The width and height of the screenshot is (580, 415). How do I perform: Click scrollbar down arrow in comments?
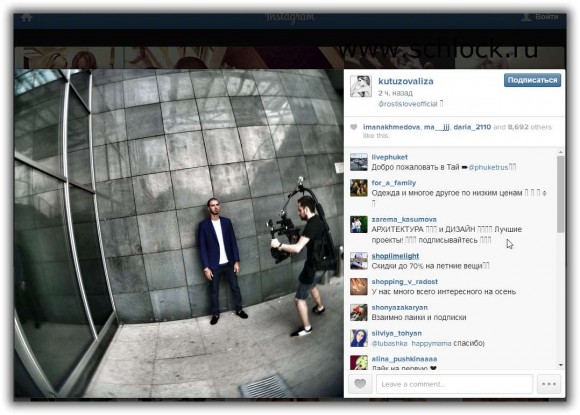click(561, 365)
